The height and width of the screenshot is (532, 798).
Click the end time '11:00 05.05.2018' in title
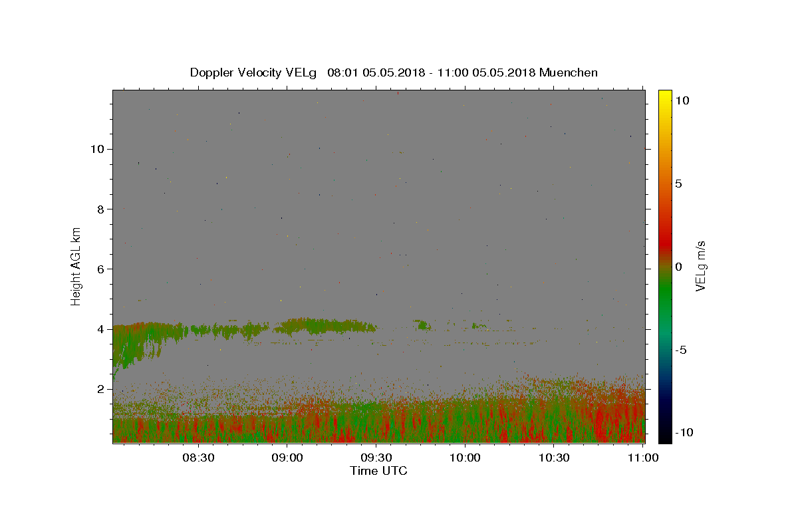[487, 72]
